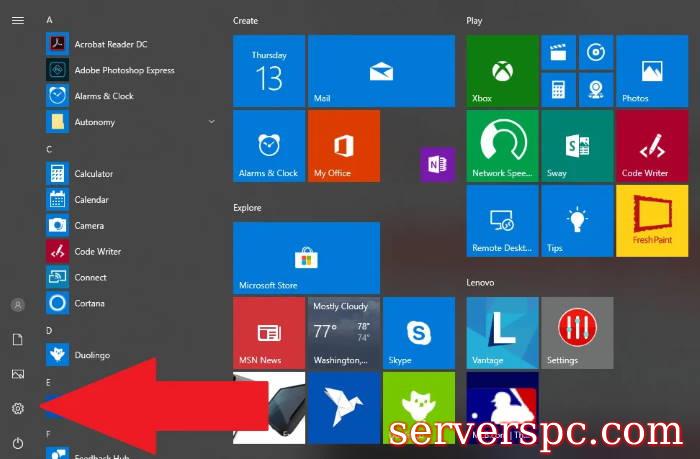Open Settings gear in left rail
This screenshot has width=700, height=459.
click(18, 408)
